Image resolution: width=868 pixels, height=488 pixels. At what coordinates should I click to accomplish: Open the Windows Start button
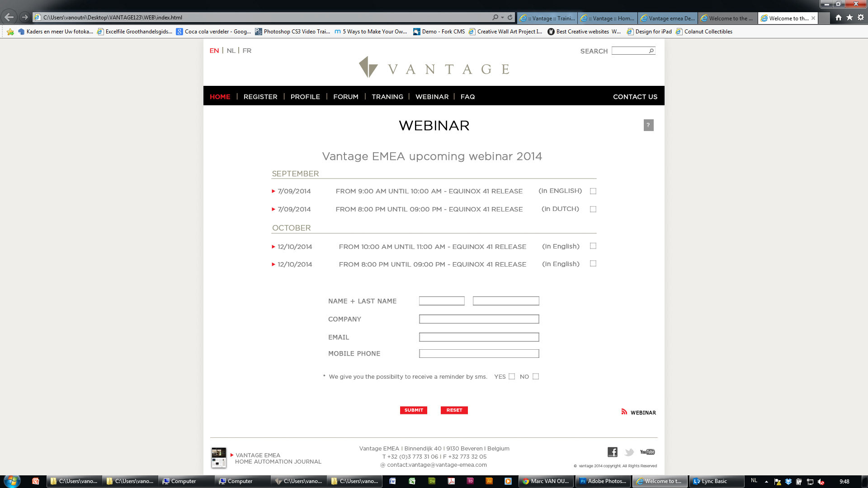[x=12, y=481]
